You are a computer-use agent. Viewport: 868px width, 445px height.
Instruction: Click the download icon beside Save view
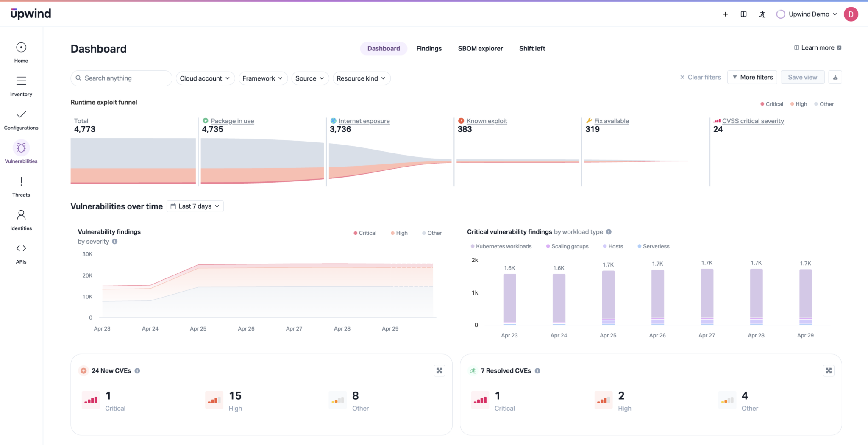pos(835,78)
